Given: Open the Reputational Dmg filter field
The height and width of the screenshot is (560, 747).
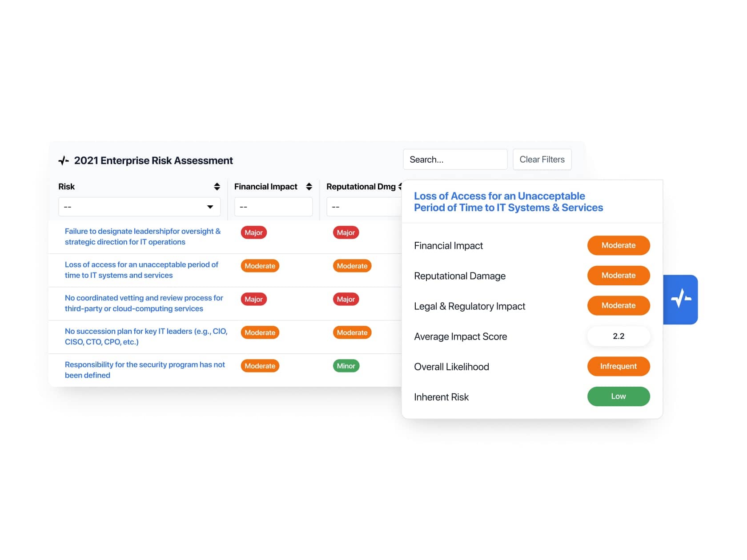Looking at the screenshot, I should click(364, 207).
